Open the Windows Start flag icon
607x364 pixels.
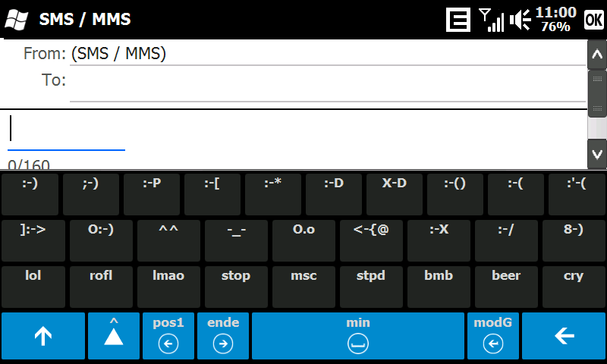[16, 20]
